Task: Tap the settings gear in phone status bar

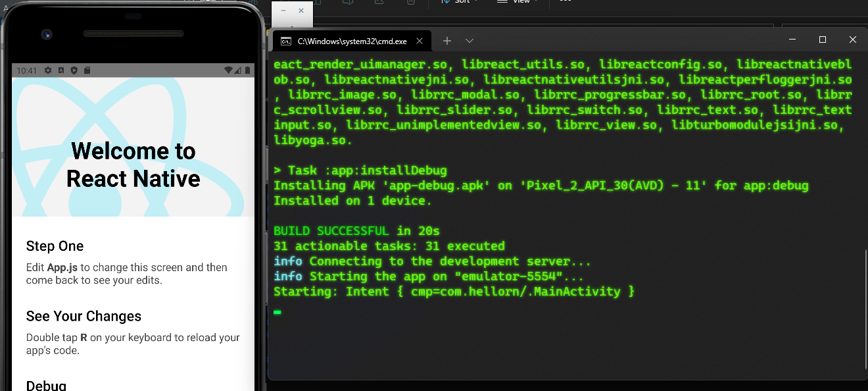Action: [48, 70]
